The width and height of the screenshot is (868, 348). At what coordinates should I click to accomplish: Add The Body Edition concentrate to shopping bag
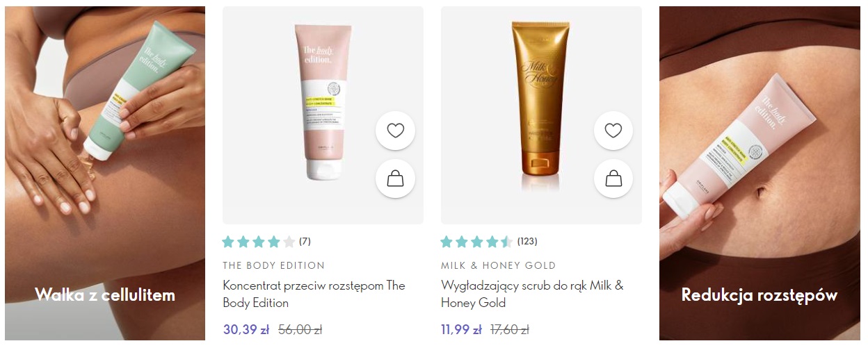click(395, 179)
